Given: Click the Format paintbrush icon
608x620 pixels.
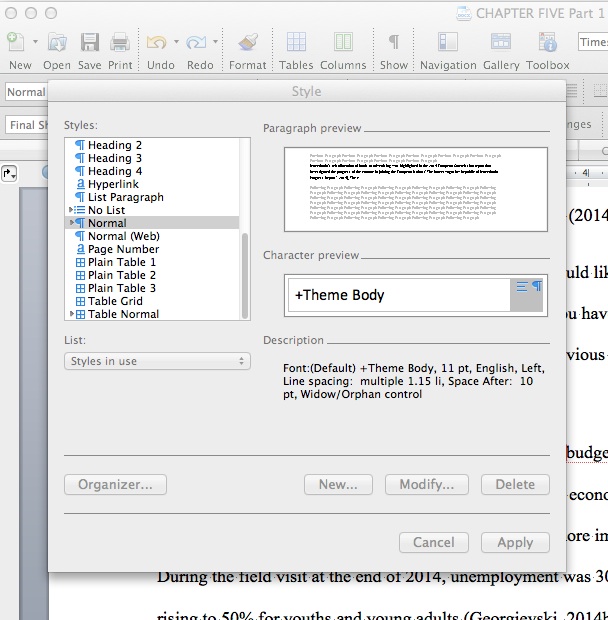Looking at the screenshot, I should coord(248,43).
